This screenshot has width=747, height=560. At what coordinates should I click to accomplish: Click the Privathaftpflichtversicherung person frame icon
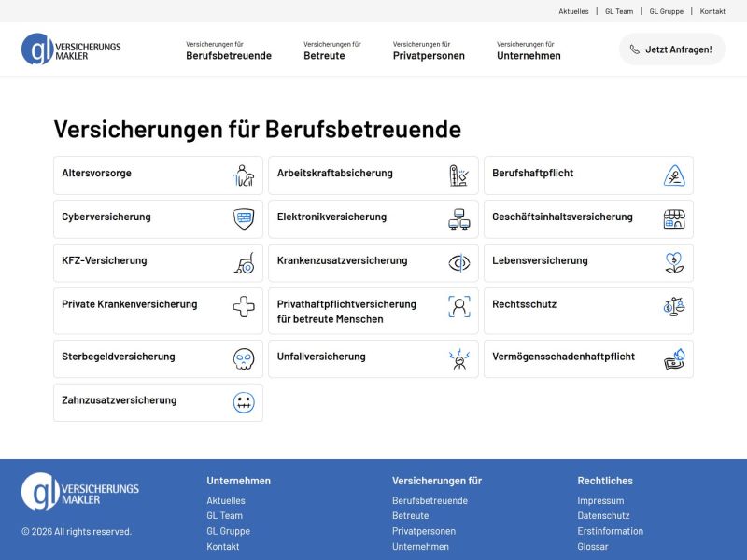pyautogui.click(x=459, y=307)
